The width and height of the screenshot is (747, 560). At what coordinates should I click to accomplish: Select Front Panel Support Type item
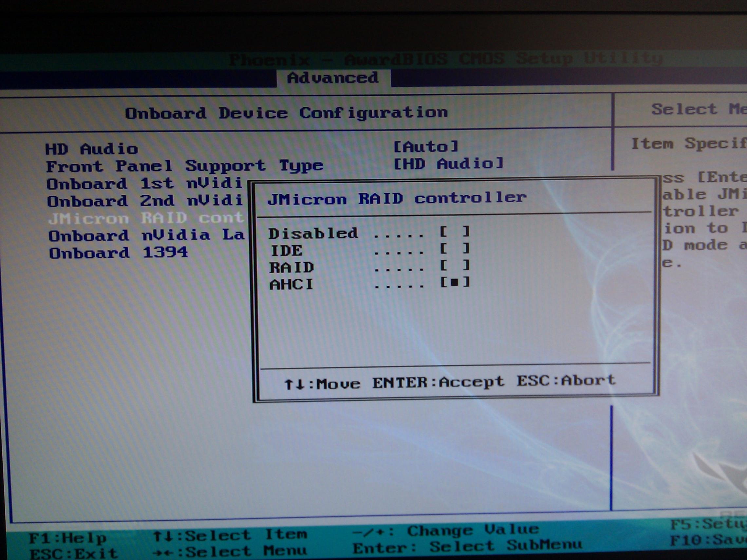pyautogui.click(x=184, y=166)
